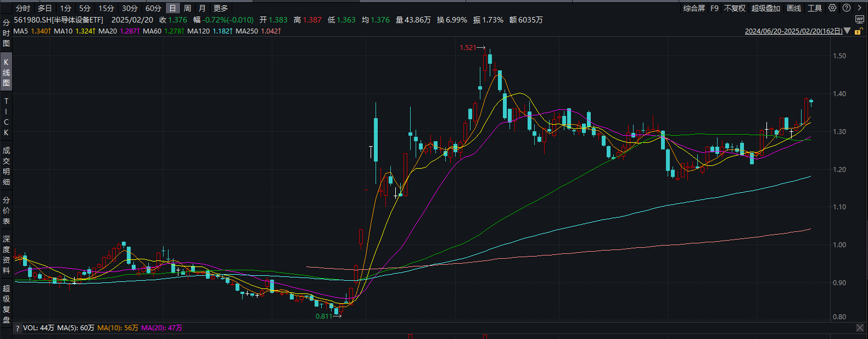The width and height of the screenshot is (868, 339).
Task: Open the 不复权 adjustment dropdown
Action: (x=735, y=8)
